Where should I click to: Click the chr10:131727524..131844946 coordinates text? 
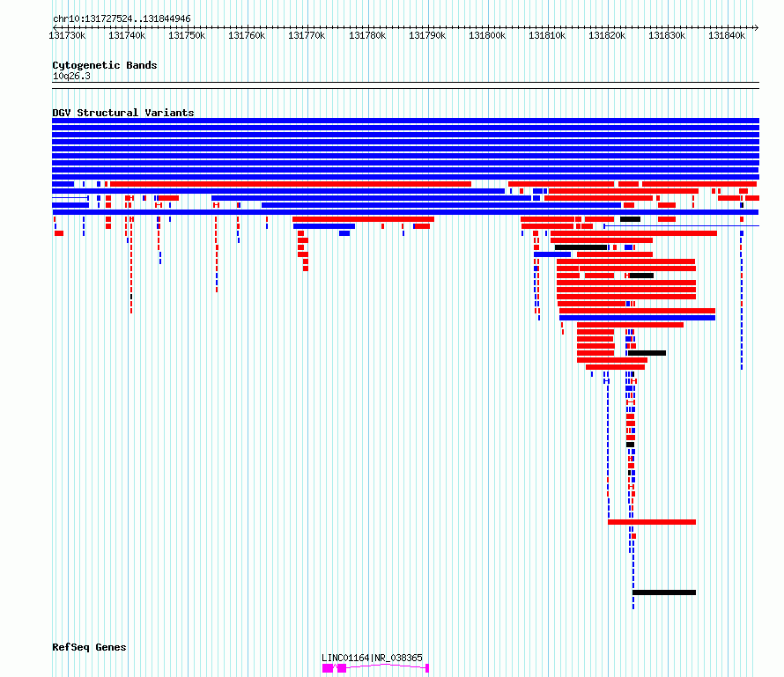coord(122,18)
